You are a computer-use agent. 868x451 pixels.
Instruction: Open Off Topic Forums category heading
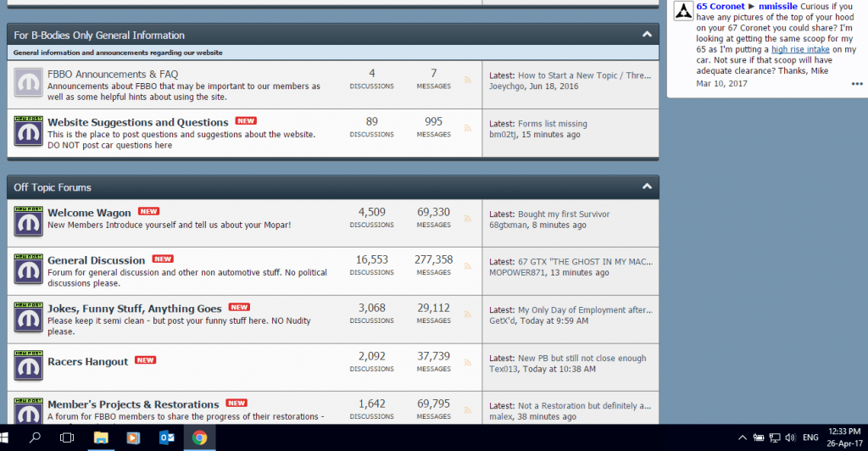(x=53, y=187)
